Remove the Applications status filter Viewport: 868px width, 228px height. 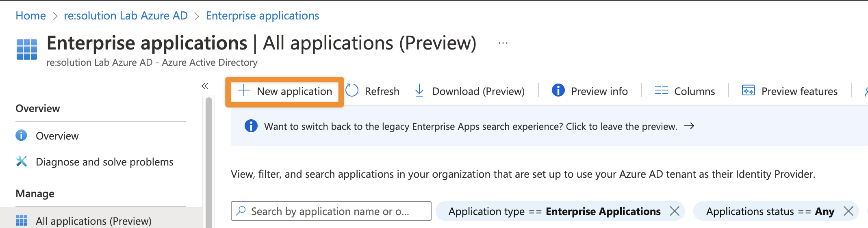(848, 211)
